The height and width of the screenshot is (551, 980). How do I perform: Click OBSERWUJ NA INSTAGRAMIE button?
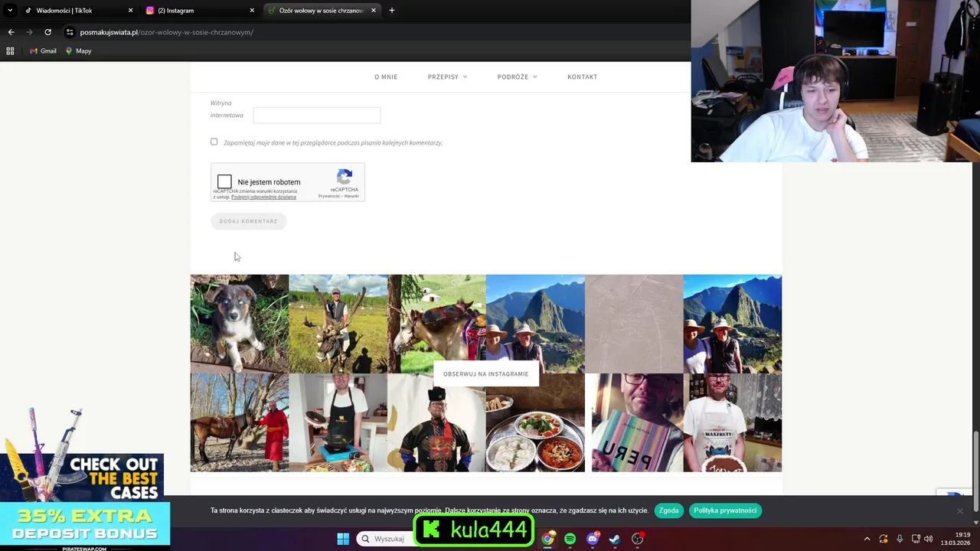486,373
